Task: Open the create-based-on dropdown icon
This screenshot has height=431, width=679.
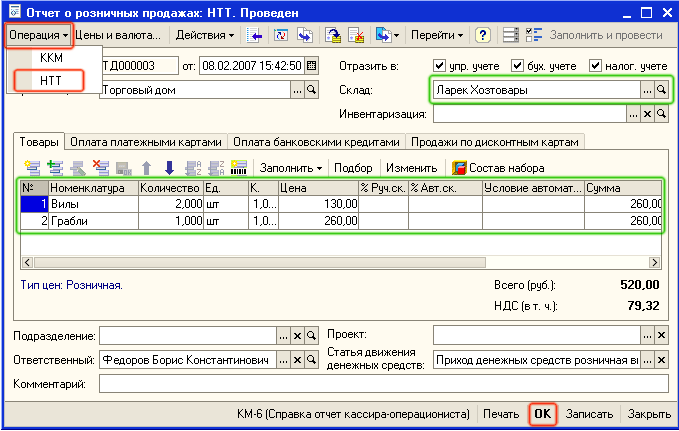Action: [388, 35]
